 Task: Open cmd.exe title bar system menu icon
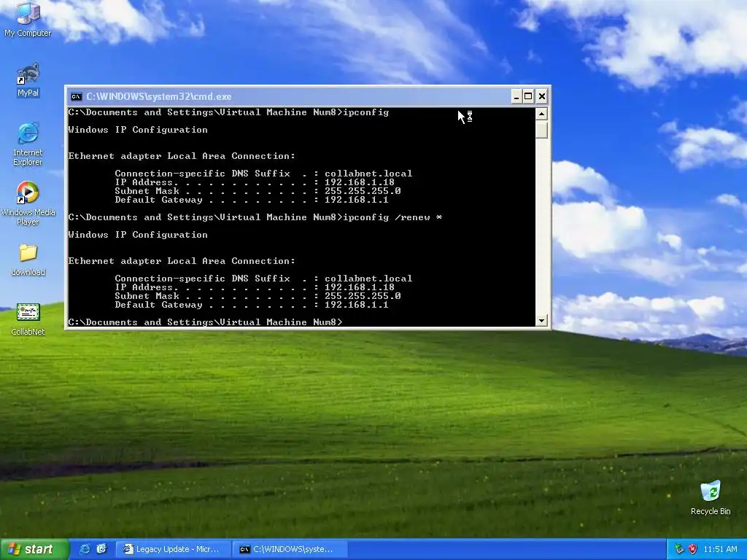[76, 97]
